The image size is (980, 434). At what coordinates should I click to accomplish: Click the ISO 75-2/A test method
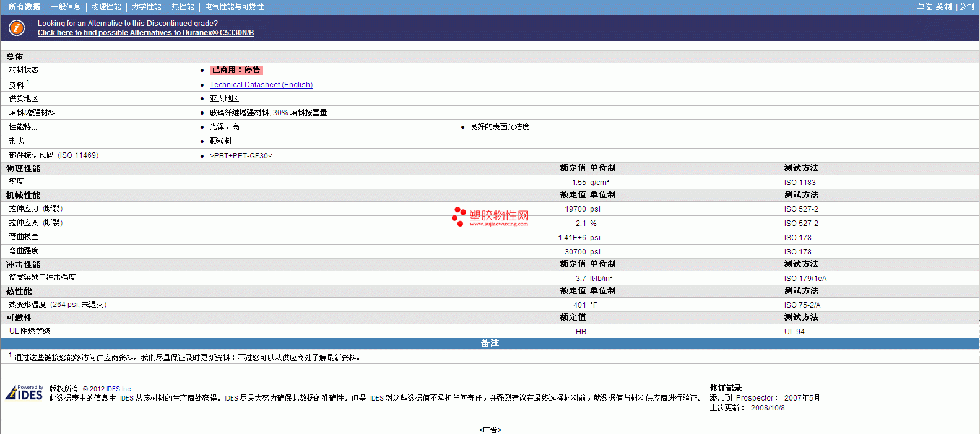802,305
